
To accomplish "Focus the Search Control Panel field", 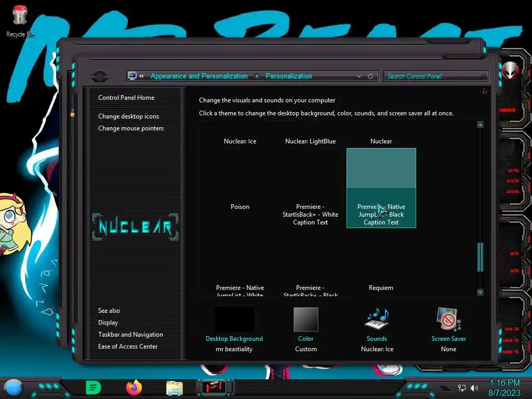I will 436,76.
